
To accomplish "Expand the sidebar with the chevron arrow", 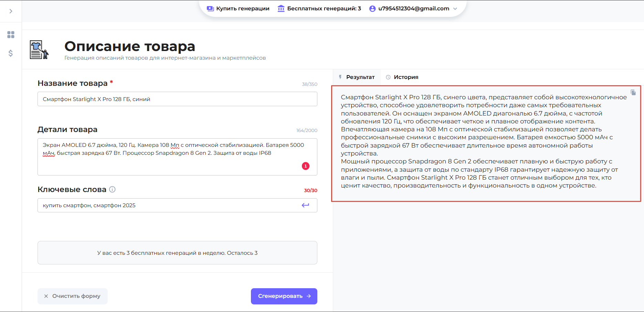I will click(x=11, y=11).
